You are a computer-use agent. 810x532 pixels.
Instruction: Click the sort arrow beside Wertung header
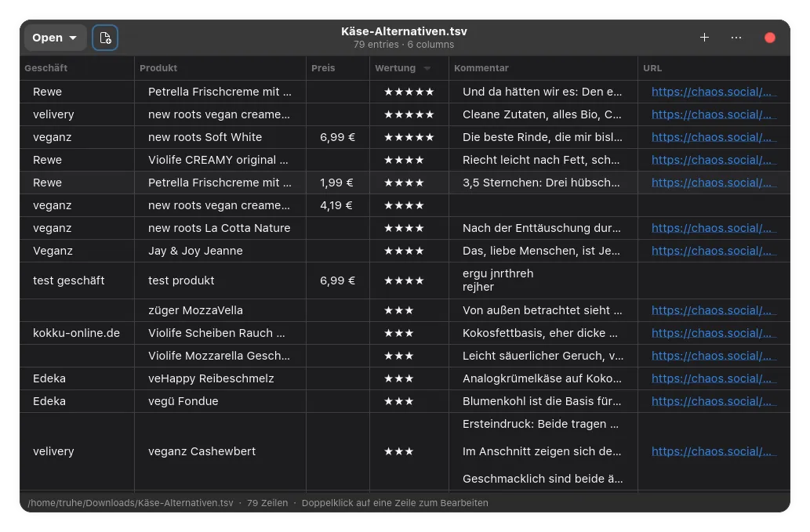pyautogui.click(x=427, y=69)
